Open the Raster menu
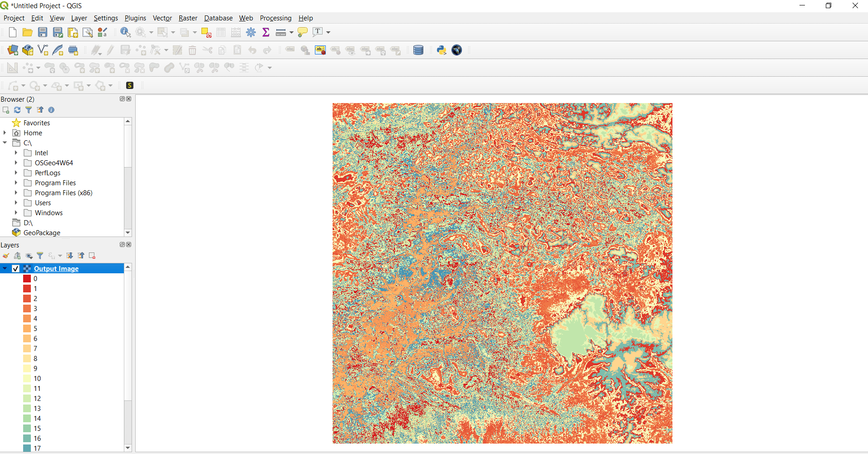868x454 pixels. (187, 18)
